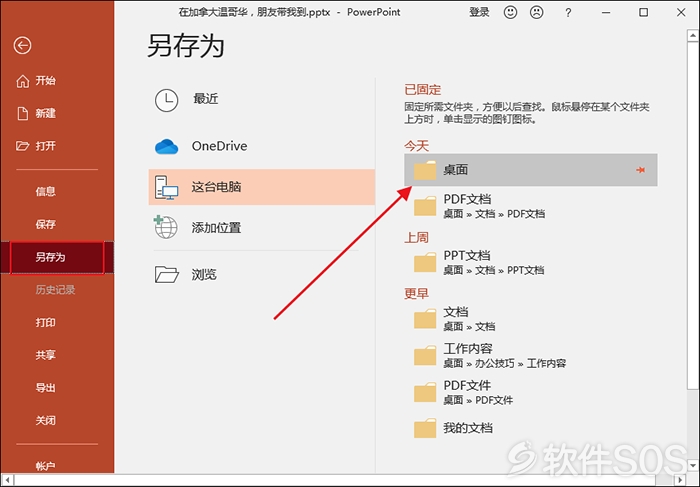This screenshot has height=487, width=700.
Task: Click 浏览 to browse folders
Action: click(x=204, y=274)
